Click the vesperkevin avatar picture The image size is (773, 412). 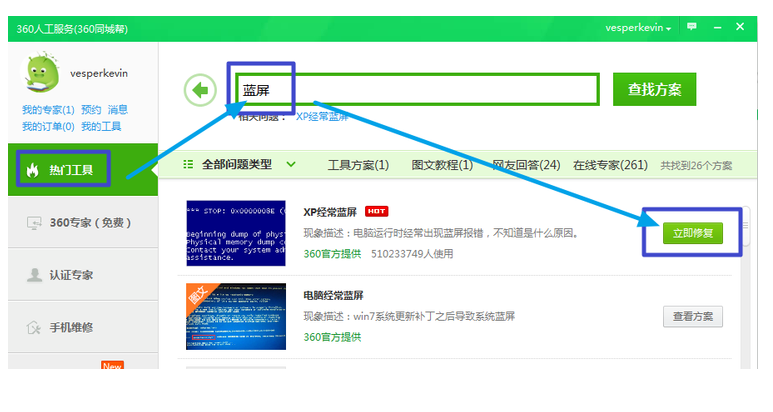click(42, 73)
